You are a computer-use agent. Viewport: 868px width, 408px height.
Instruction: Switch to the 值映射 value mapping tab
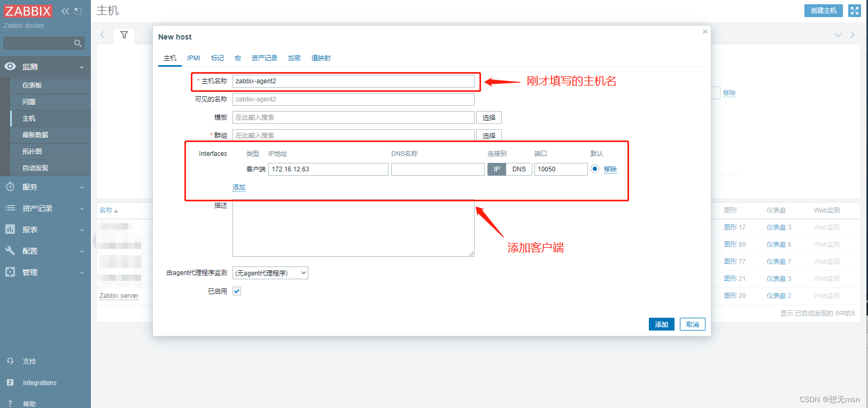tap(321, 58)
